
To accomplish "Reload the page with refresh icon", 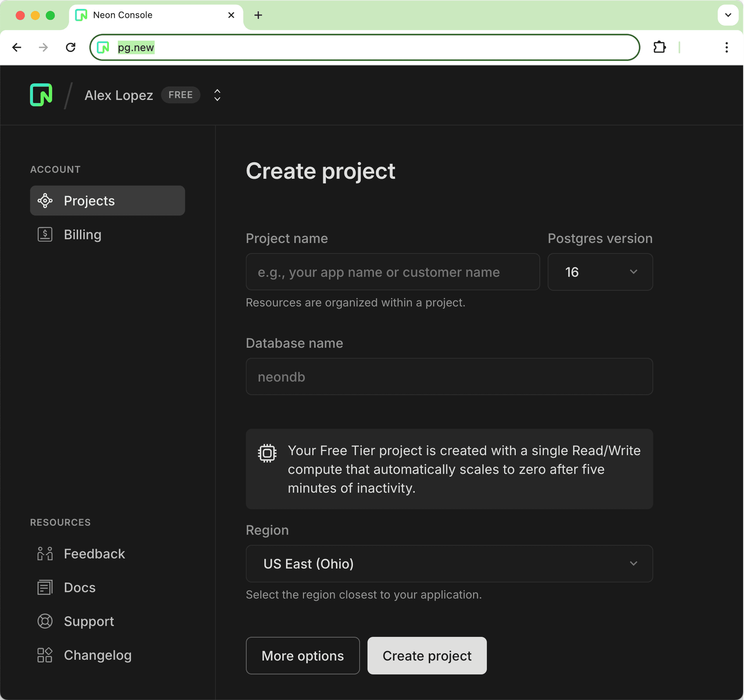I will click(71, 47).
